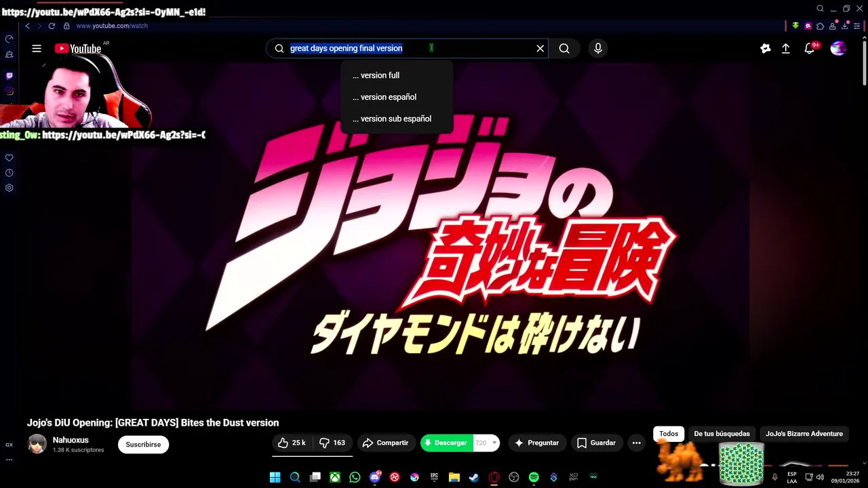Open the heart icon in the sidebar
Viewport: 868px width, 488px height.
pyautogui.click(x=9, y=158)
